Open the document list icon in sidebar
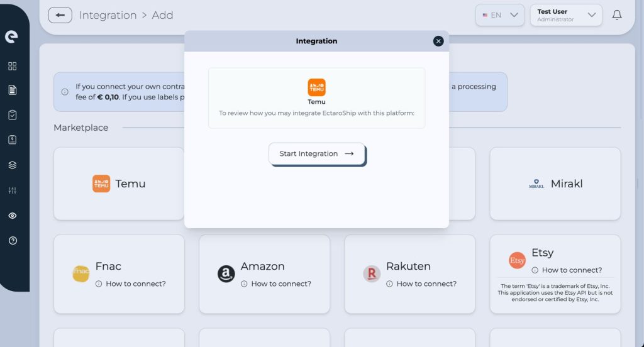Image resolution: width=644 pixels, height=347 pixels. [13, 90]
